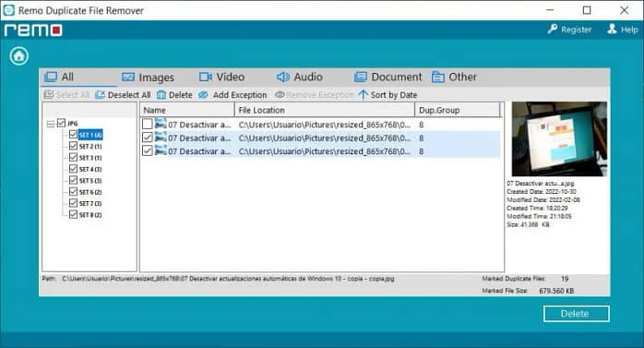644x348 pixels.
Task: Switch to the Document tab
Action: pyautogui.click(x=388, y=77)
